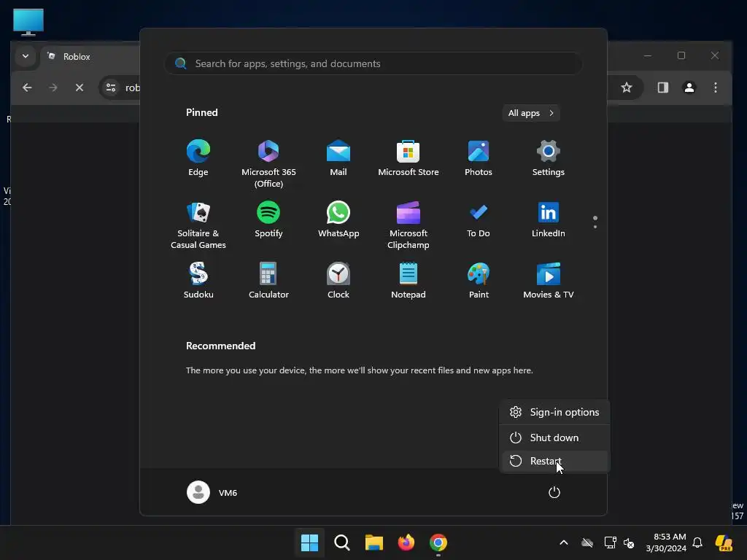Viewport: 747px width, 560px height.
Task: Click the OneDrive cloud tray icon
Action: [587, 542]
